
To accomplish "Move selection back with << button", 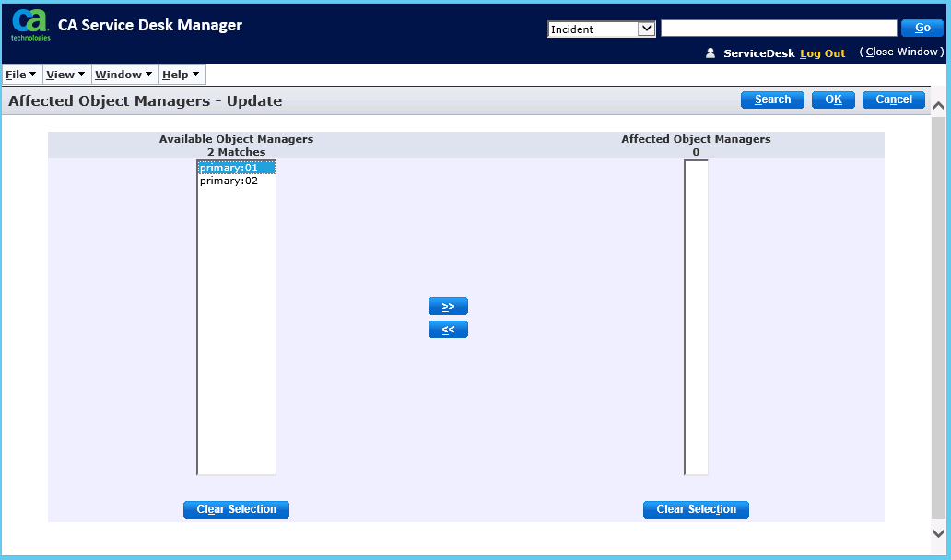I will coord(448,330).
